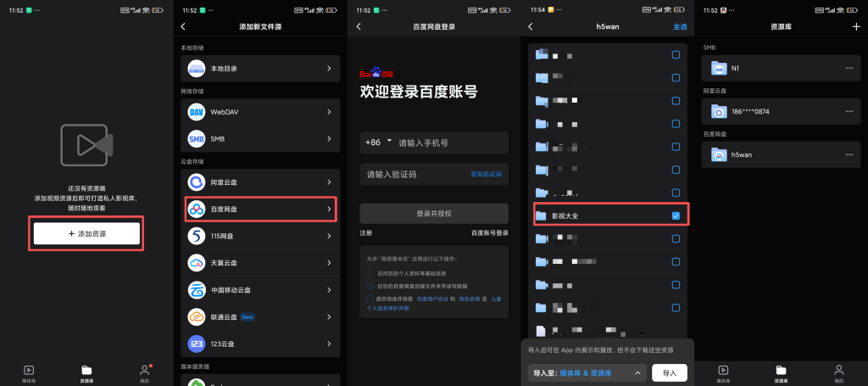Open 媒体库 tab below 添加资源 button
The width and height of the screenshot is (868, 386).
[x=29, y=373]
